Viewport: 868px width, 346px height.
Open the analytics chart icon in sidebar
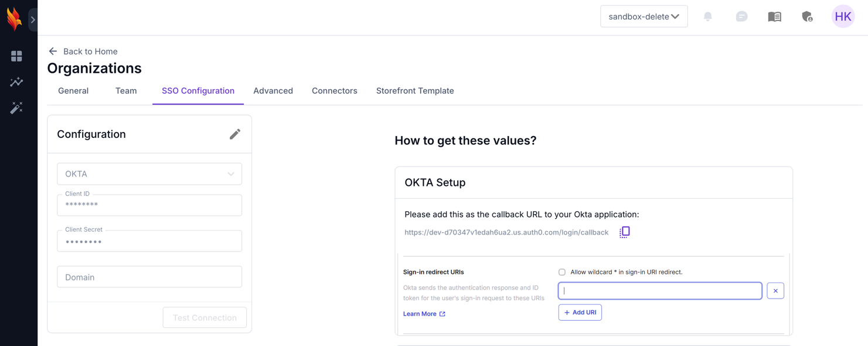[16, 82]
